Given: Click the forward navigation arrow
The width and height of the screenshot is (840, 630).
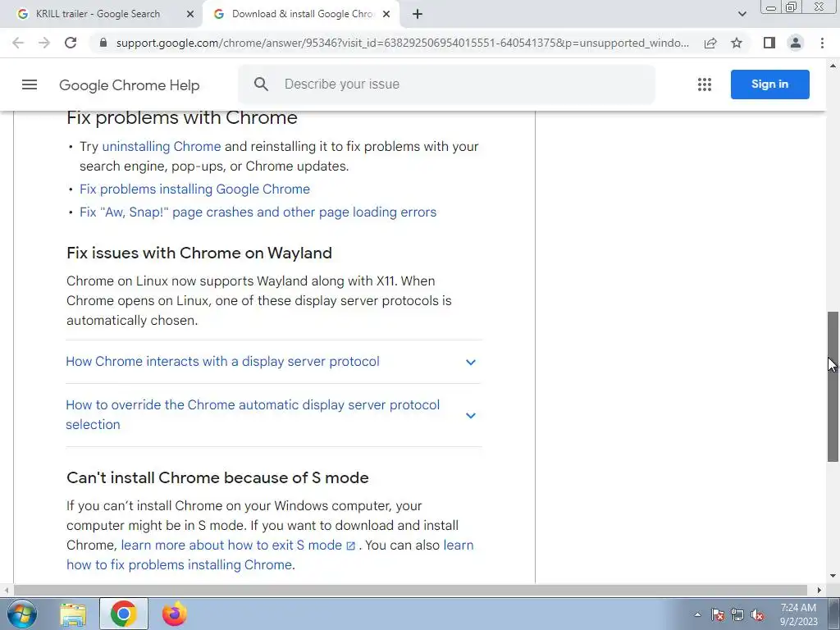Looking at the screenshot, I should coord(44,43).
